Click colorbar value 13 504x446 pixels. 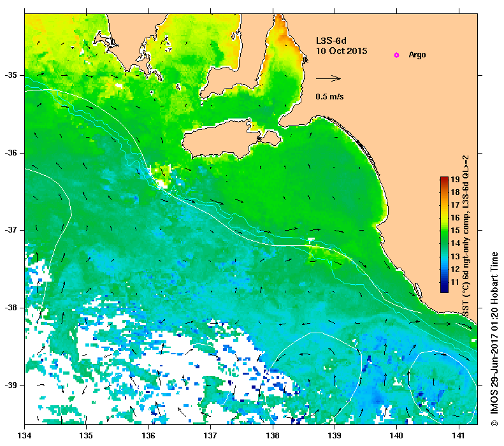[455, 256]
